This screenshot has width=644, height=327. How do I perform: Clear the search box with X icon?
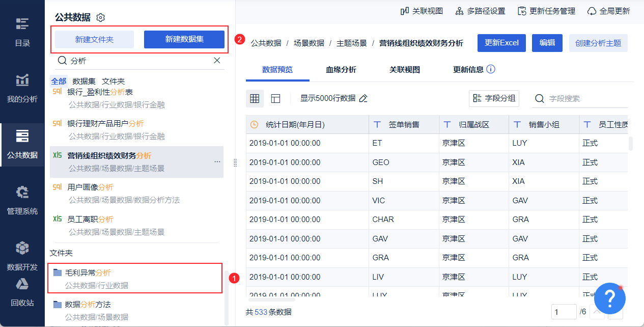tap(217, 60)
